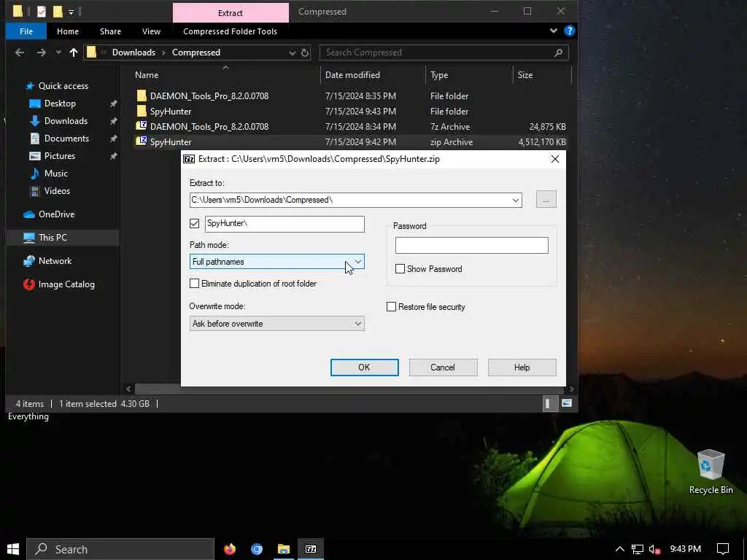The width and height of the screenshot is (747, 560).
Task: Confirm extraction with OK button
Action: point(365,367)
